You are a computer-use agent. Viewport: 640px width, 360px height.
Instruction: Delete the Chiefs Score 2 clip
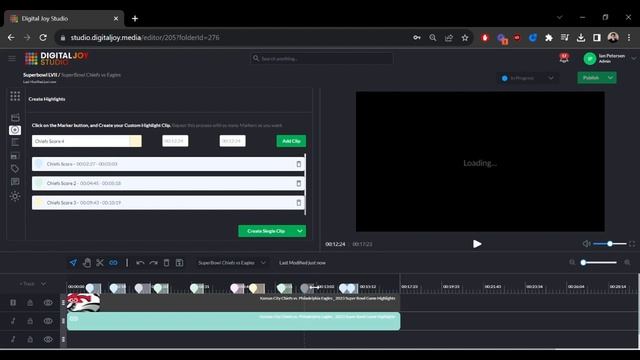299,183
